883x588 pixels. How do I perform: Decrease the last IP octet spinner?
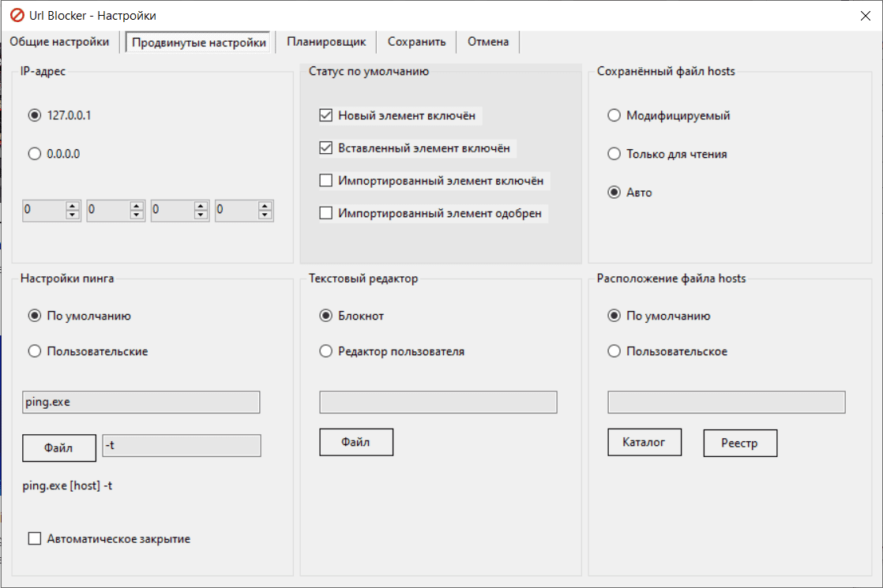click(x=266, y=215)
